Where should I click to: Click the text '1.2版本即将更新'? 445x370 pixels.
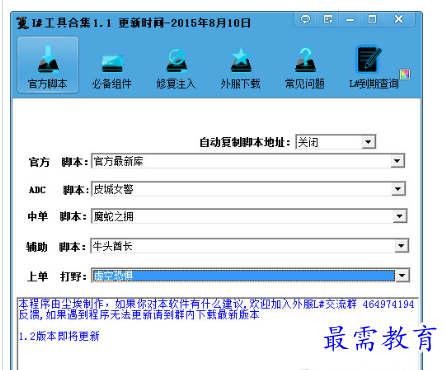tap(59, 336)
